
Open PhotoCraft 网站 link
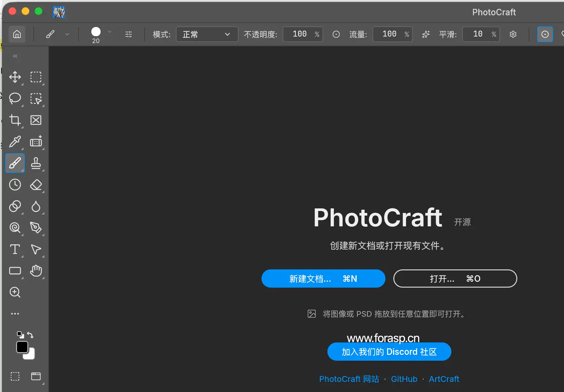pyautogui.click(x=349, y=379)
